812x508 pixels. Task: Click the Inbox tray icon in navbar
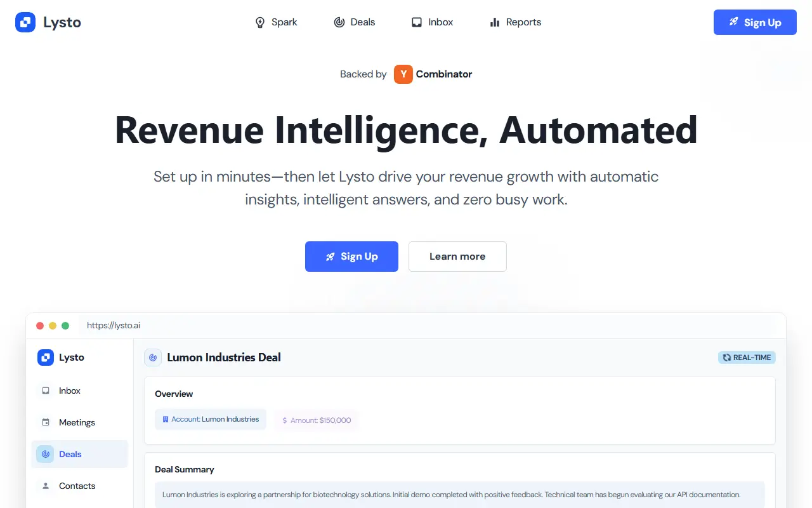(x=417, y=22)
